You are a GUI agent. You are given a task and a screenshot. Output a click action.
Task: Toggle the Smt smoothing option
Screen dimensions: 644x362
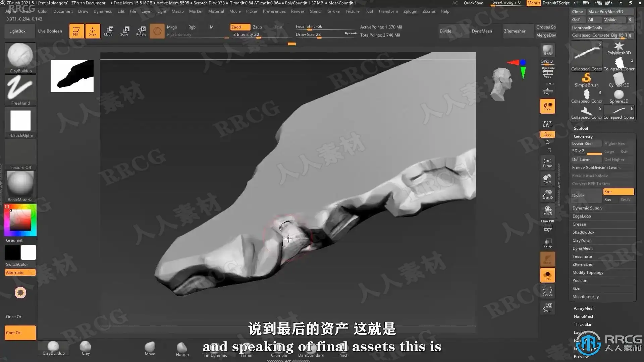tap(618, 191)
